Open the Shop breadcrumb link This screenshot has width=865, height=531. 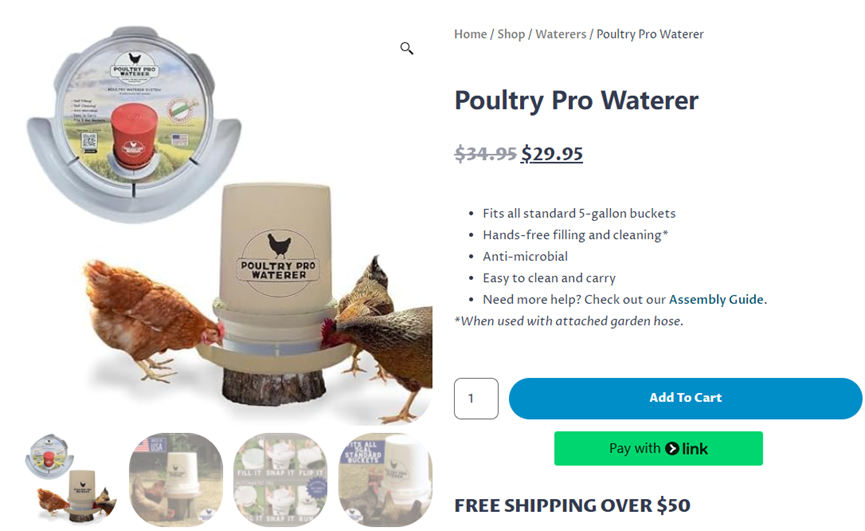coord(511,34)
